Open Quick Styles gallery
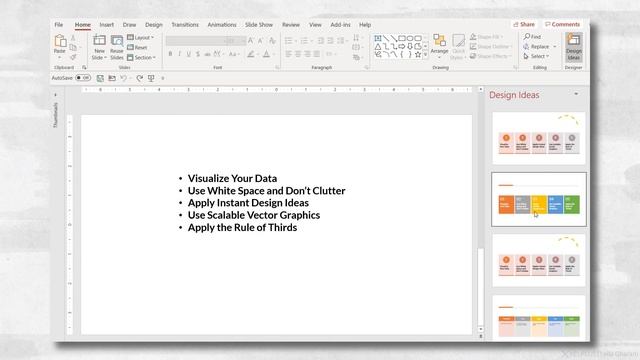Viewport: 640px width, 360px height. 458,47
